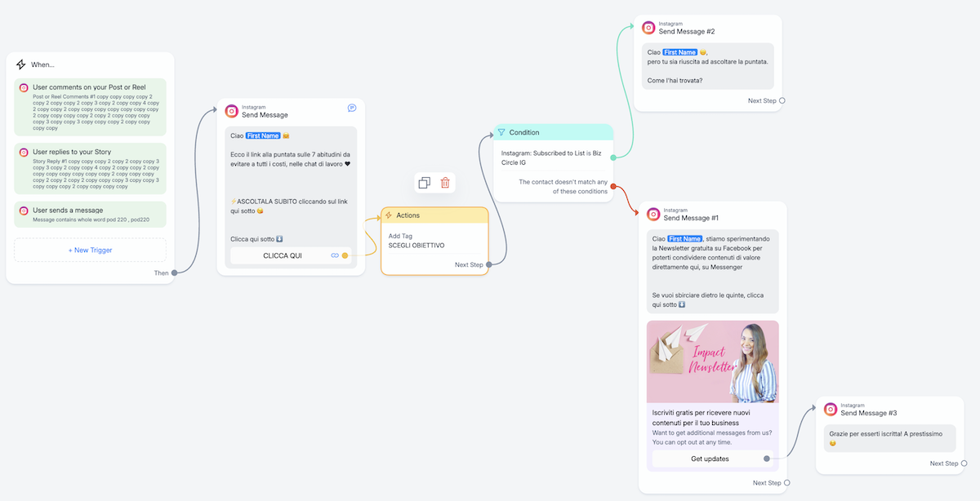Screen dimensions: 980x501
Task: Click the duplicate node icon above Actions
Action: [424, 183]
